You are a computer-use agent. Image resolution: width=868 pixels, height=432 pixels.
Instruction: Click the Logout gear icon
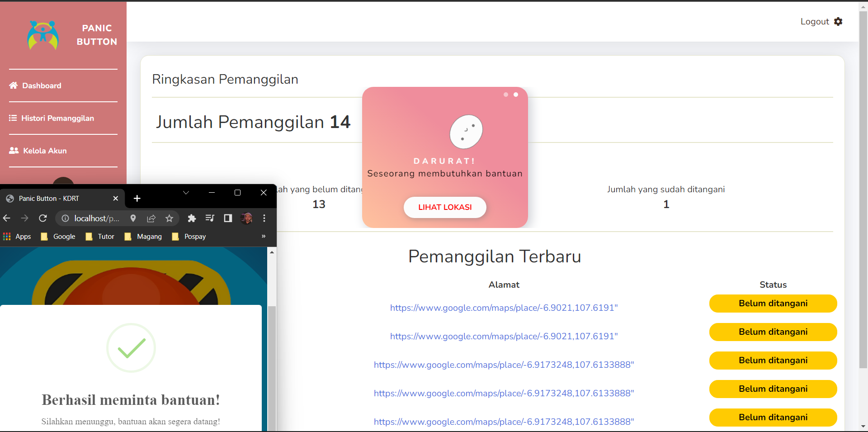838,22
